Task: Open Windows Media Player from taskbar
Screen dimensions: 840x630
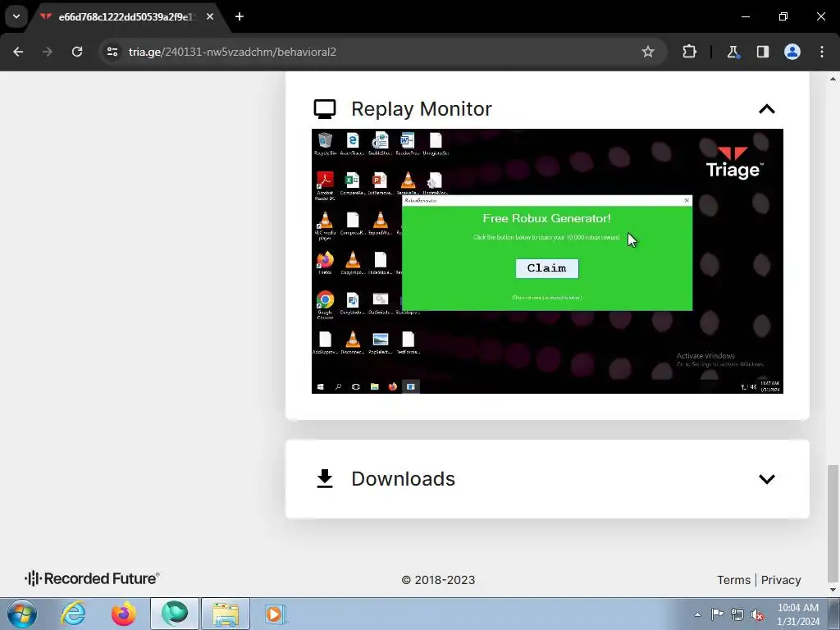Action: click(275, 614)
